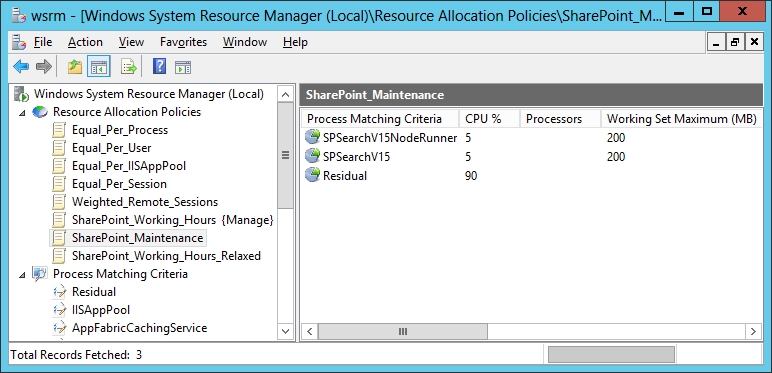Open the Help menu
Image resolution: width=772 pixels, height=373 pixels.
click(295, 42)
